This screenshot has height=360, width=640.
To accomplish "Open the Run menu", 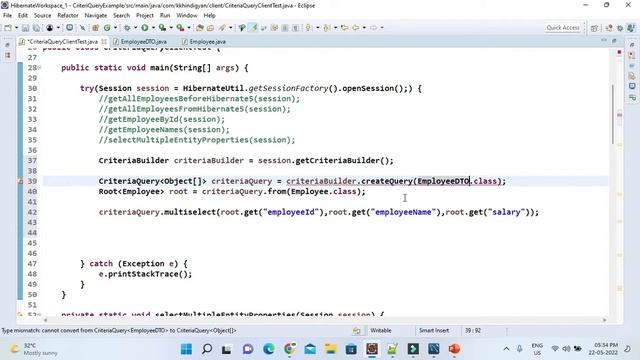I will (x=165, y=16).
